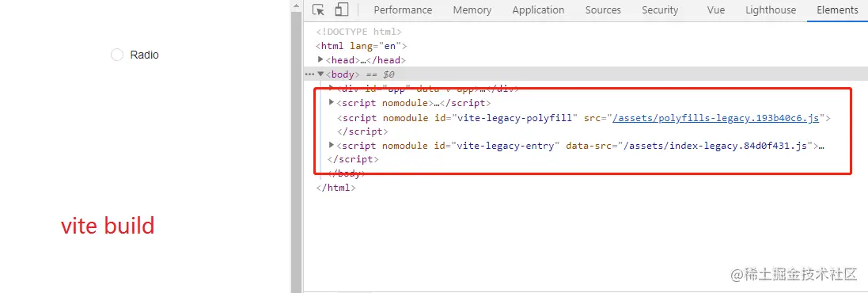The width and height of the screenshot is (868, 293).
Task: Toggle the device toolbar icon
Action: click(342, 10)
